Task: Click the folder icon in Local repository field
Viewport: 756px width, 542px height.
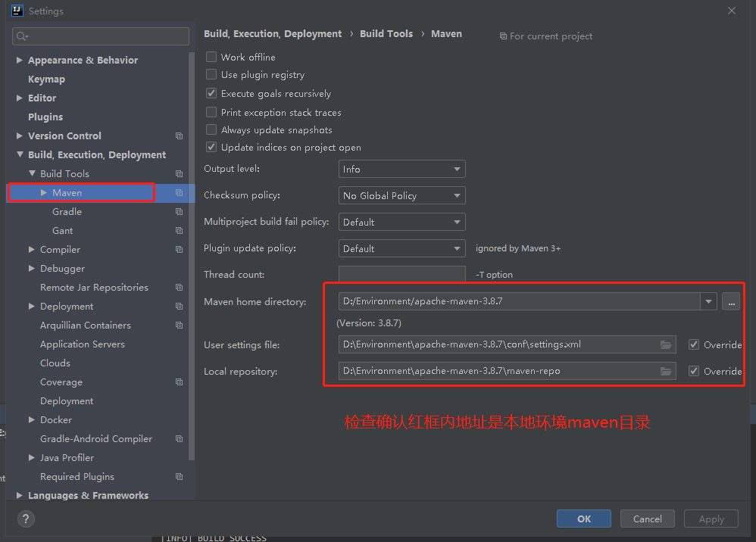Action: (666, 371)
